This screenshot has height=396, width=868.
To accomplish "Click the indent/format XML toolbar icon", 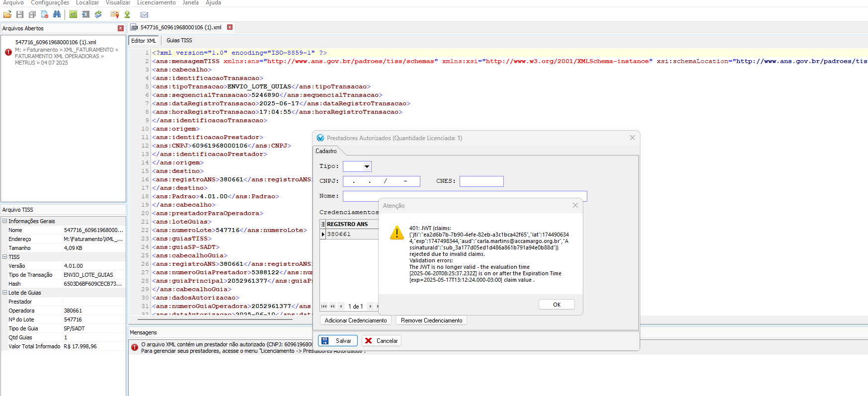I will click(x=86, y=14).
